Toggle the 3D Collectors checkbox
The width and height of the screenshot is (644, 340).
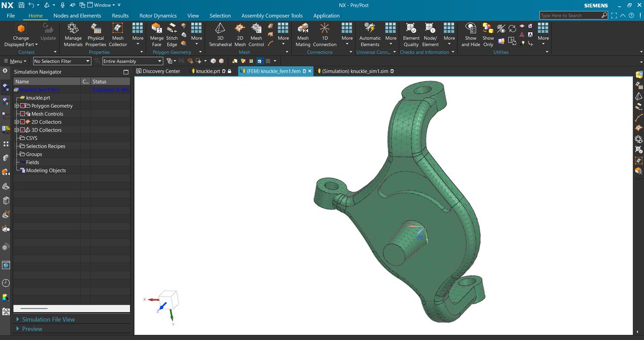tap(22, 130)
